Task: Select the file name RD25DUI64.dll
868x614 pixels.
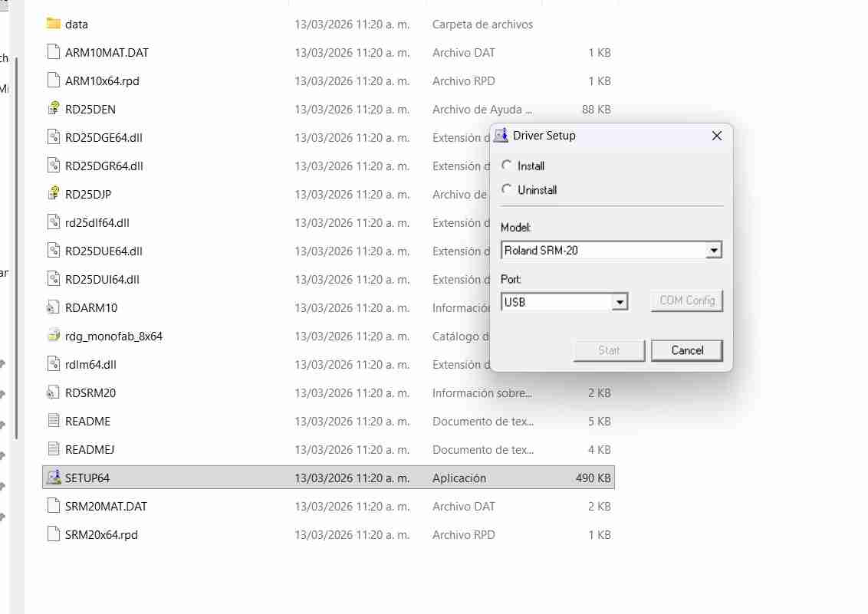Action: click(102, 279)
